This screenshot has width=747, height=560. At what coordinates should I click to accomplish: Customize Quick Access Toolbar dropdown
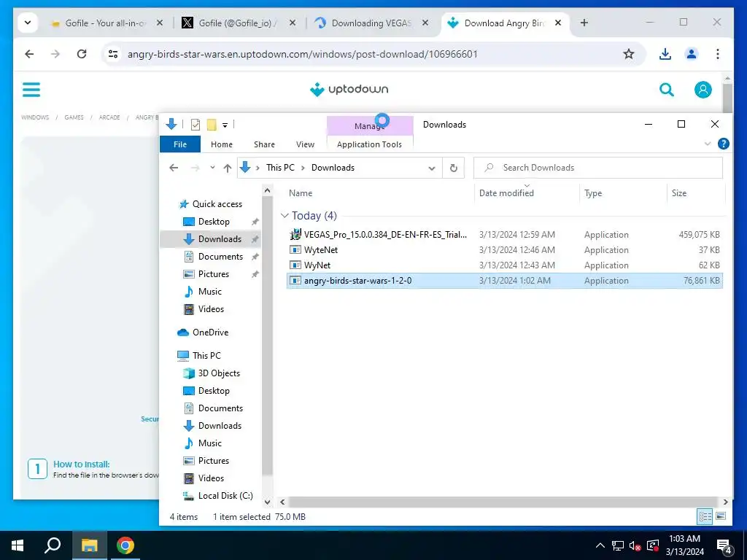[x=225, y=125]
